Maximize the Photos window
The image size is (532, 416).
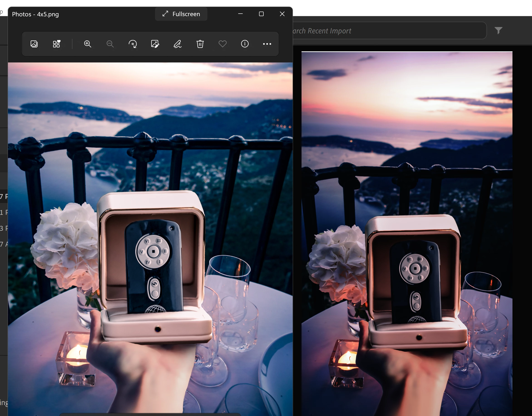261,14
